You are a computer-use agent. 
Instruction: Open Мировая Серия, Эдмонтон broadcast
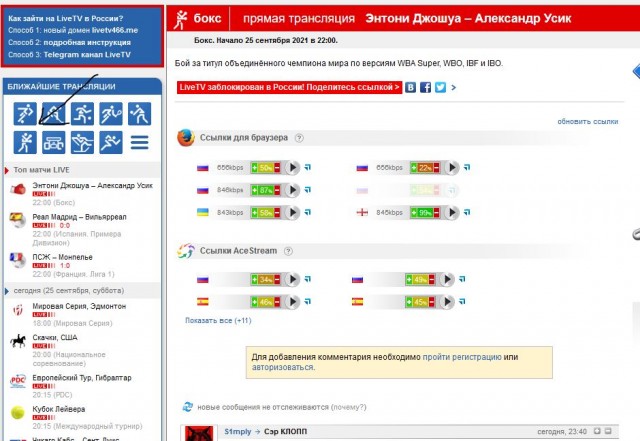[x=79, y=306]
